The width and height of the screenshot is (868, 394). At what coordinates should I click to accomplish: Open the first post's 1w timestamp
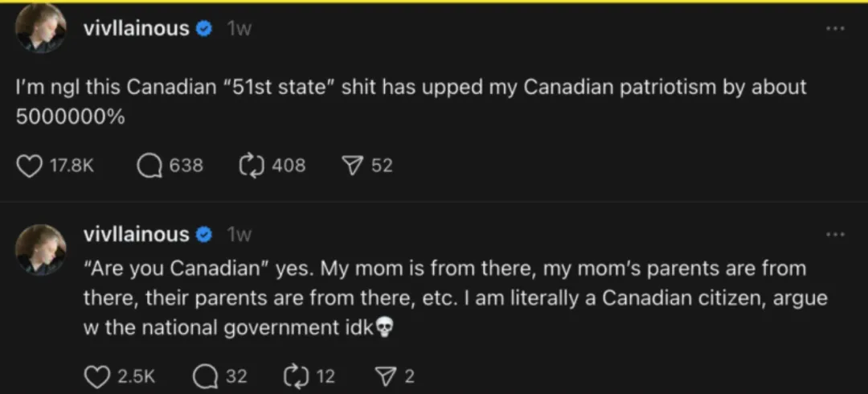[x=240, y=28]
